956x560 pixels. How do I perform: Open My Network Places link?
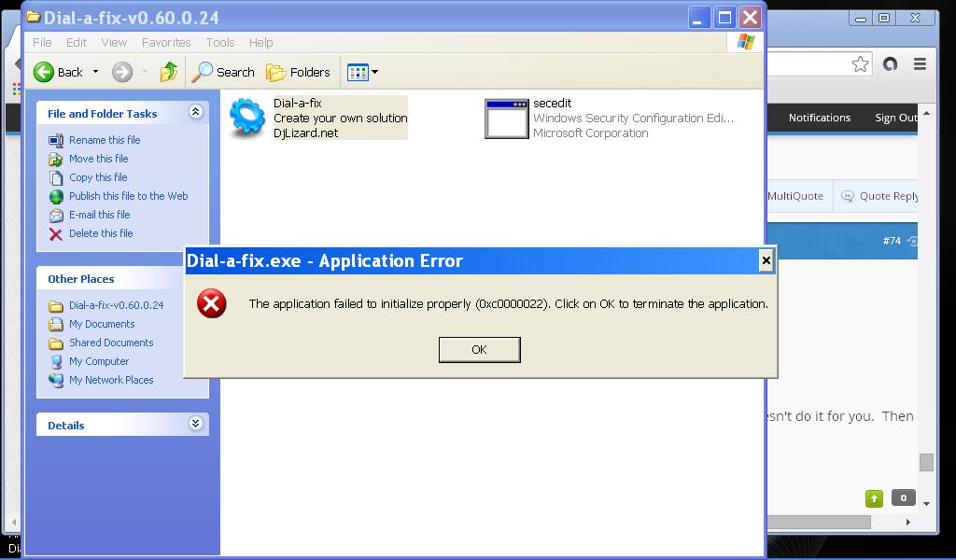tap(111, 380)
